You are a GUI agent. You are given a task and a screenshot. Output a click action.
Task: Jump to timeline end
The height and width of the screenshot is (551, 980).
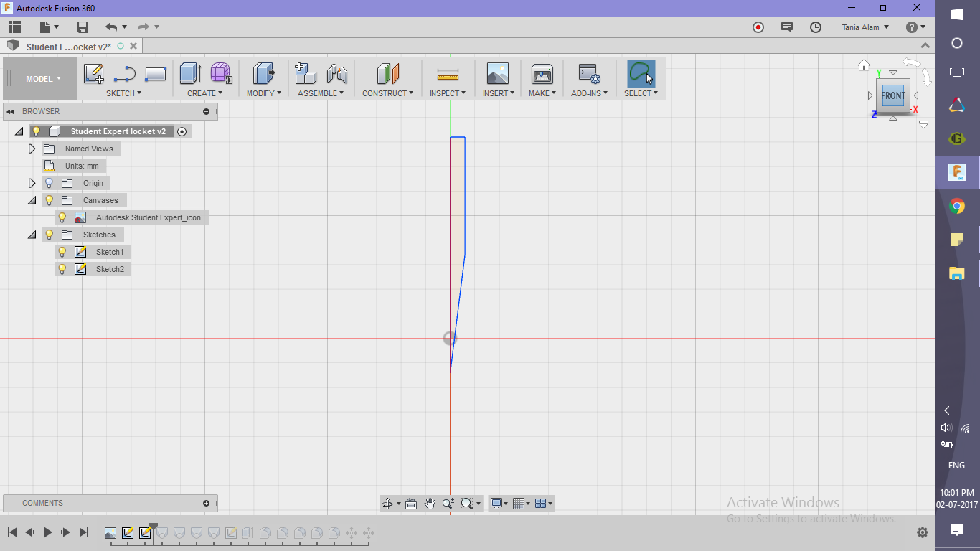83,532
